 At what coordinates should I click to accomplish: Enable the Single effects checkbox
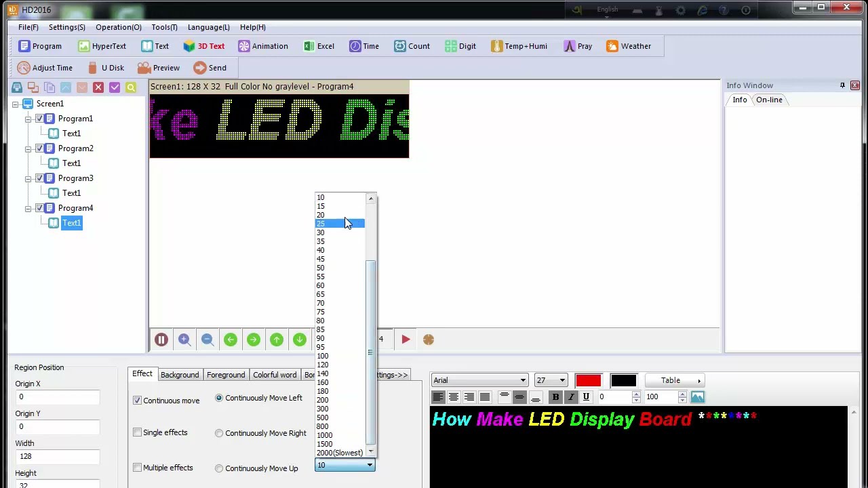click(x=138, y=432)
